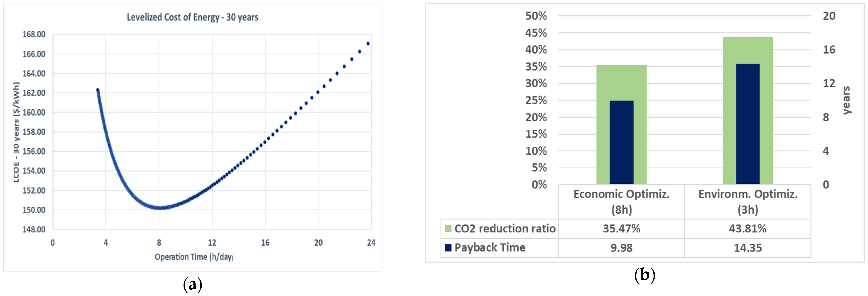868x296 pixels.
Task: Click the last data point near 24 h/day
Action: click(x=368, y=43)
